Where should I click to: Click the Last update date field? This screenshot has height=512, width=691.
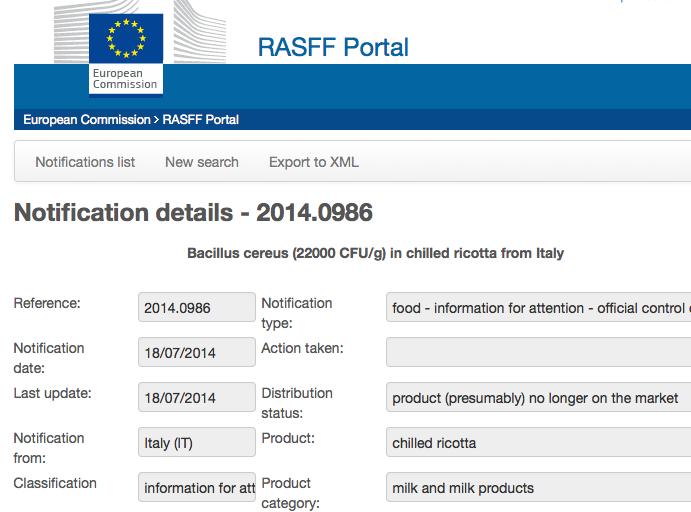tap(197, 398)
